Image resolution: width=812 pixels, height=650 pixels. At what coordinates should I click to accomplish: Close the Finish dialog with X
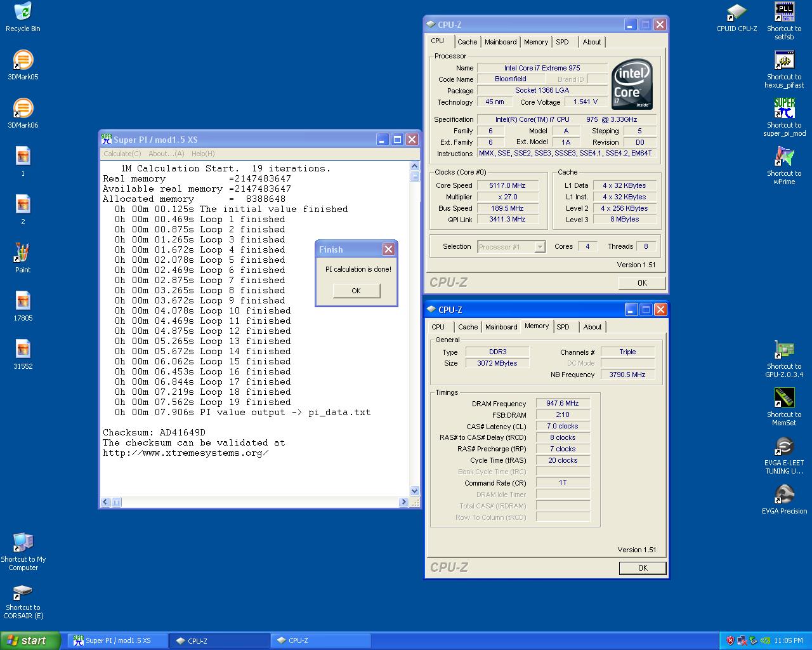tap(388, 249)
